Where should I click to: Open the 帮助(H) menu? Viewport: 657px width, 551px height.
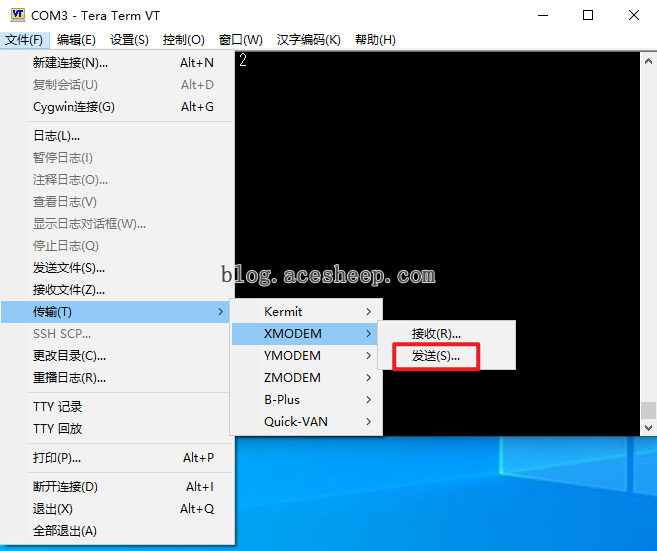pyautogui.click(x=375, y=40)
